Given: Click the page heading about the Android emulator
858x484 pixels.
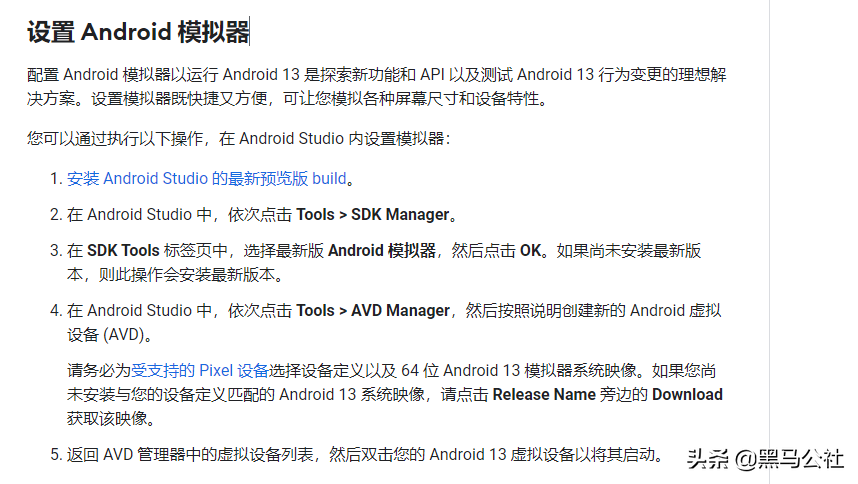Looking at the screenshot, I should (138, 32).
